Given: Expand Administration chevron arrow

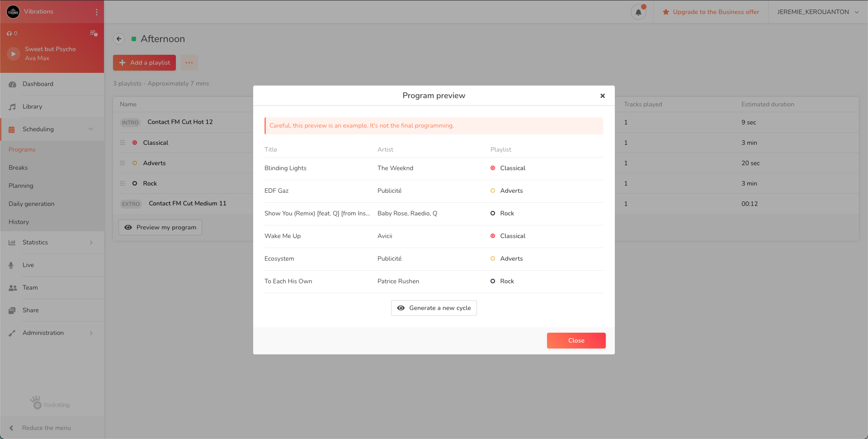Looking at the screenshot, I should [x=91, y=333].
